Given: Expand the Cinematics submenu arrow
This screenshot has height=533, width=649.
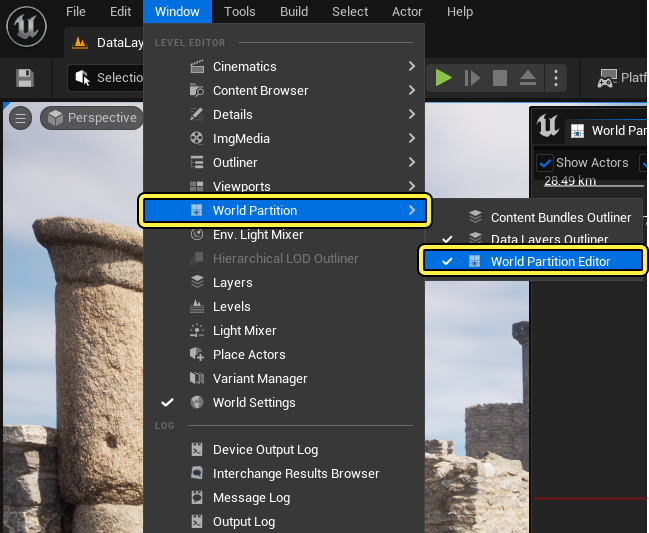Looking at the screenshot, I should pyautogui.click(x=411, y=66).
